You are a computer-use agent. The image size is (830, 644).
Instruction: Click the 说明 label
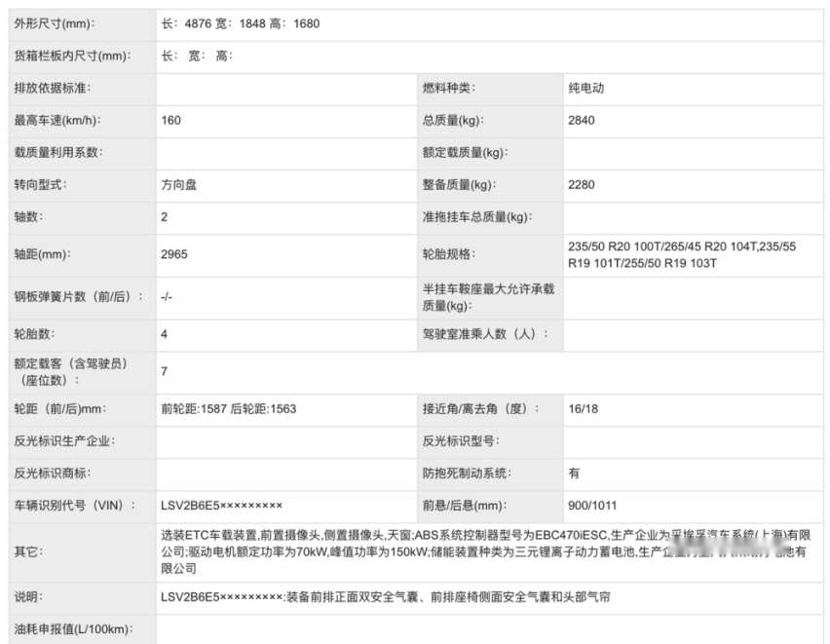[28, 597]
